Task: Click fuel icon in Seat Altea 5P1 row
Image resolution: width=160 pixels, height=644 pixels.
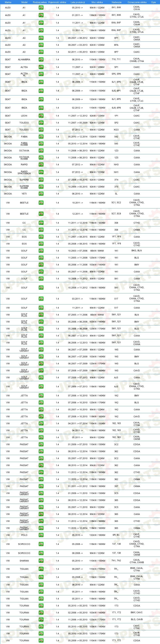Action: coord(41,67)
